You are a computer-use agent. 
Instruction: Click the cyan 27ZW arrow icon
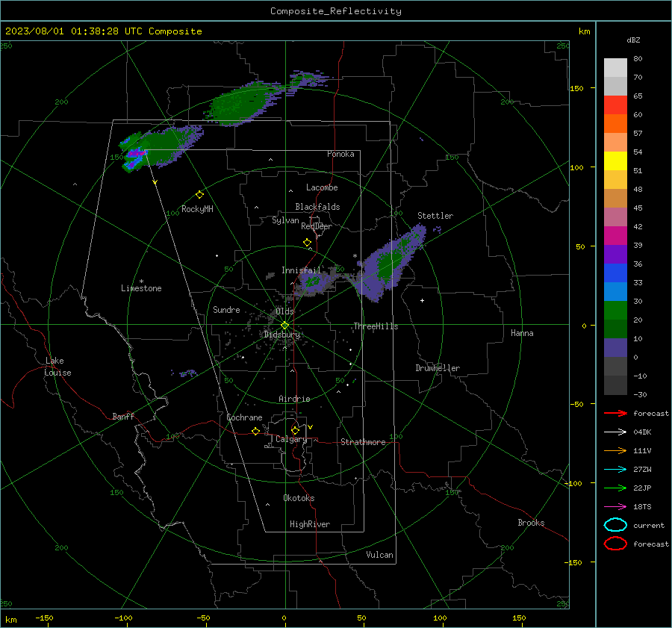coord(615,470)
